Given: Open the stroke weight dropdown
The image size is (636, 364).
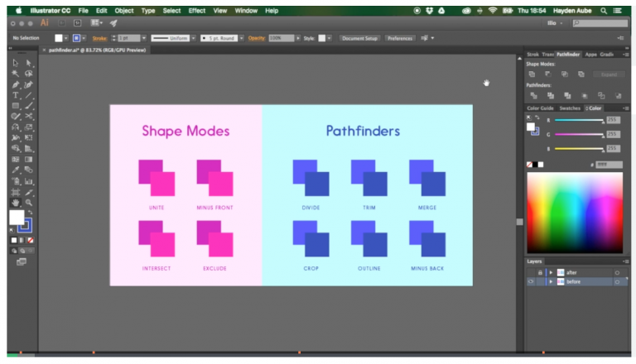Looking at the screenshot, I should pyautogui.click(x=143, y=38).
